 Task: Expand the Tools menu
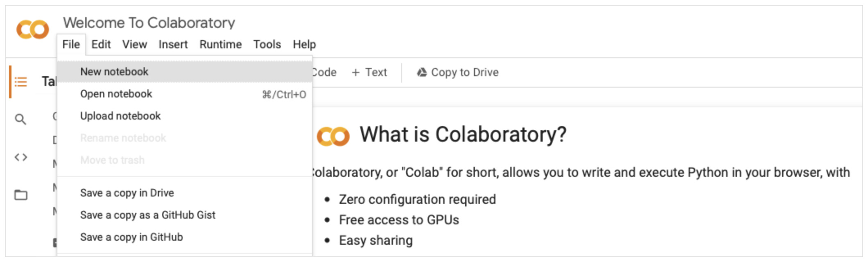tap(267, 44)
